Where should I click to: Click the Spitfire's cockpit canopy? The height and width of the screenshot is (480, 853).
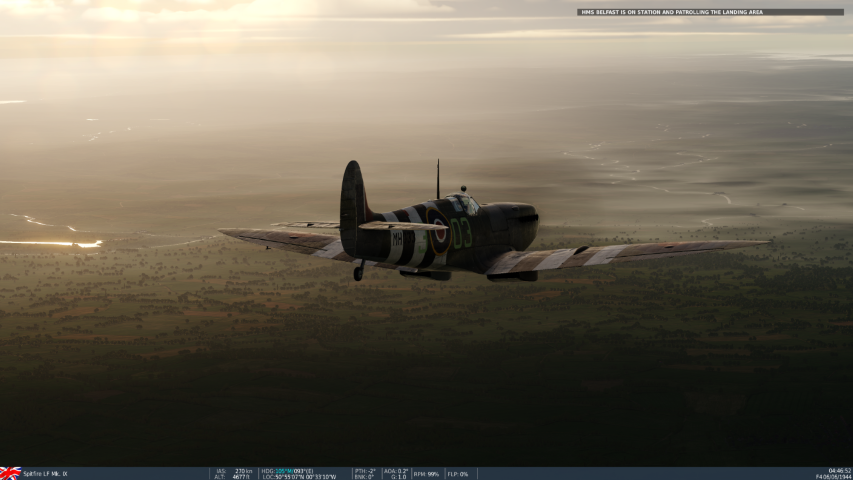464,203
